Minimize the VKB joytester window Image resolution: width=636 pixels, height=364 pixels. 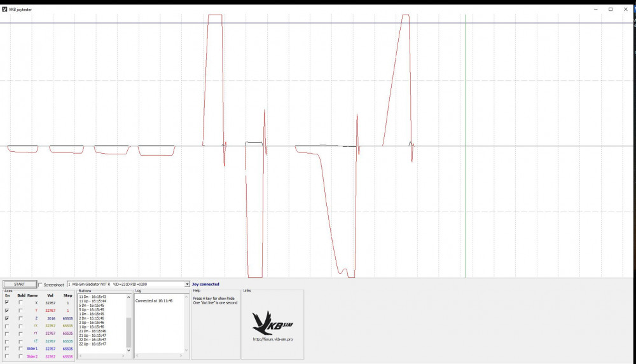pyautogui.click(x=595, y=10)
